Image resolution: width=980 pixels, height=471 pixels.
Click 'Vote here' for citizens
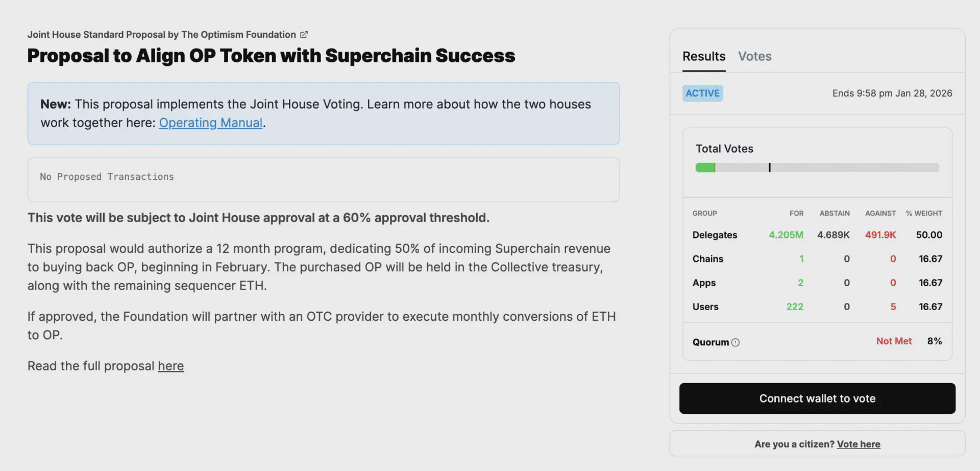(x=859, y=444)
